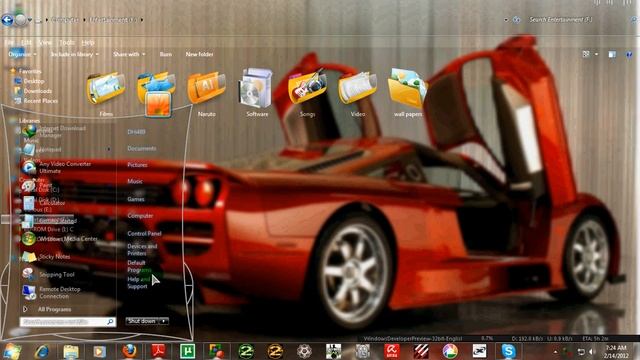Open the File menu
This screenshot has height=360, width=640.
click(9, 42)
